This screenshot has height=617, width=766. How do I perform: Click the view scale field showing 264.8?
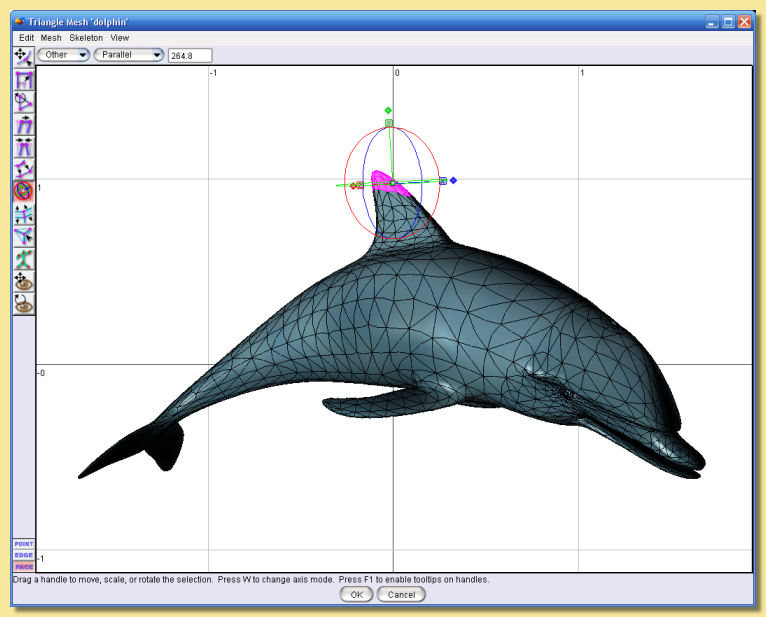190,55
